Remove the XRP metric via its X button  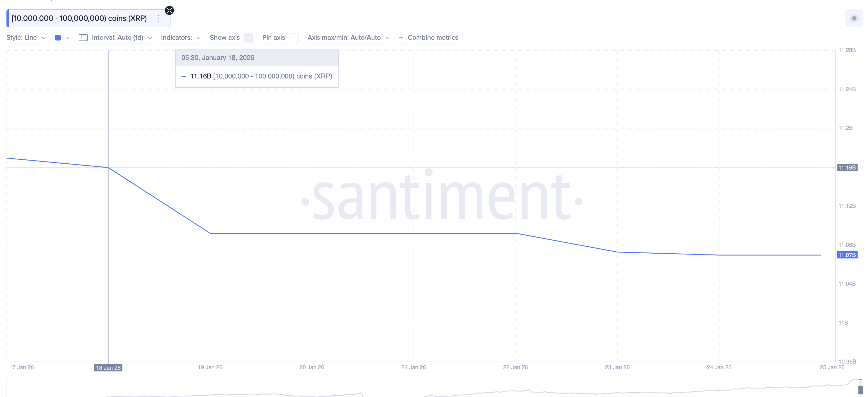[169, 10]
